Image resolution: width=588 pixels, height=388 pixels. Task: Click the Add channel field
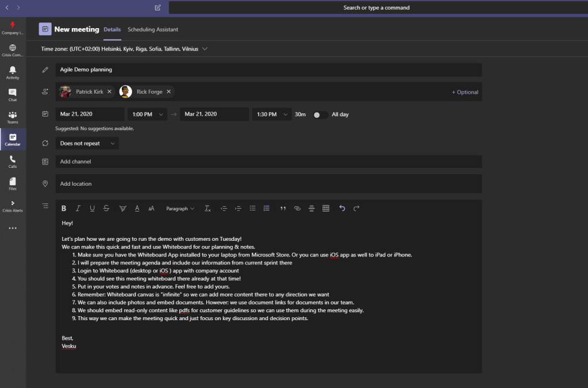point(269,162)
